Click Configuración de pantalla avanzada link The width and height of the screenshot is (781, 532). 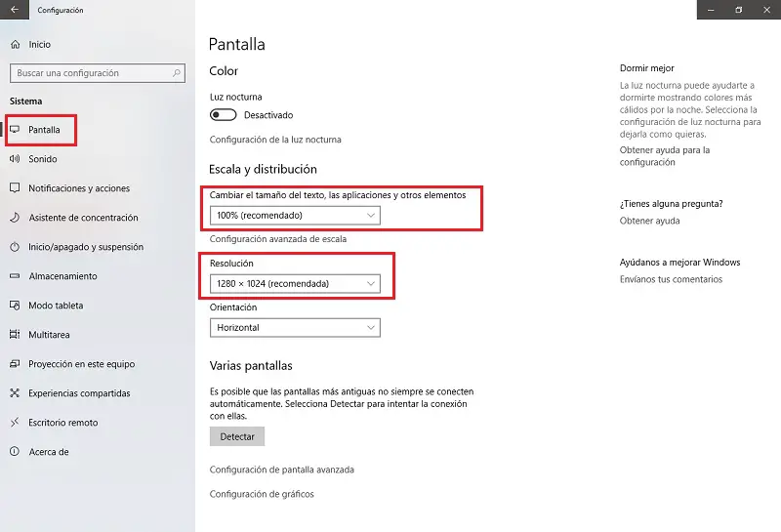pyautogui.click(x=282, y=470)
